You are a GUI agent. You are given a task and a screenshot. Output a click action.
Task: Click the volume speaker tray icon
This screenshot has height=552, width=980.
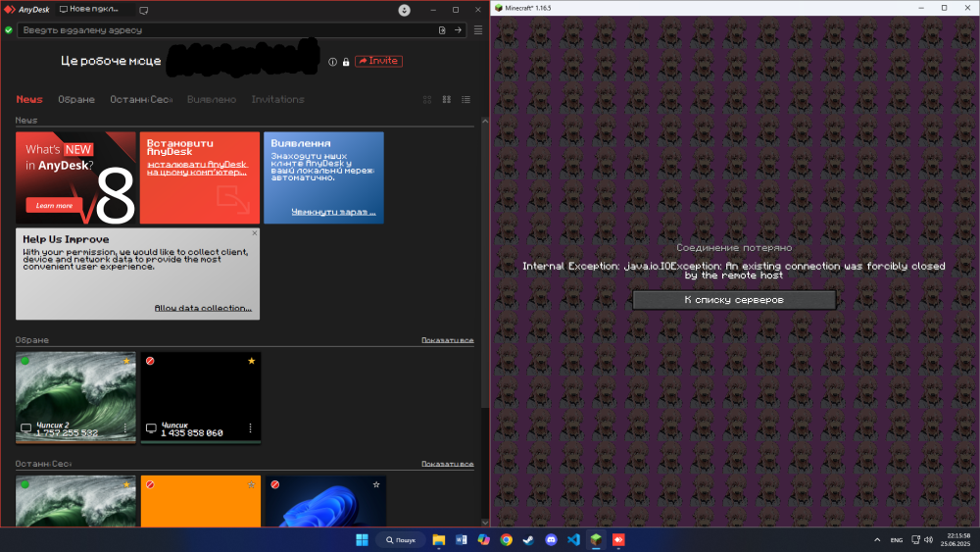tap(929, 539)
